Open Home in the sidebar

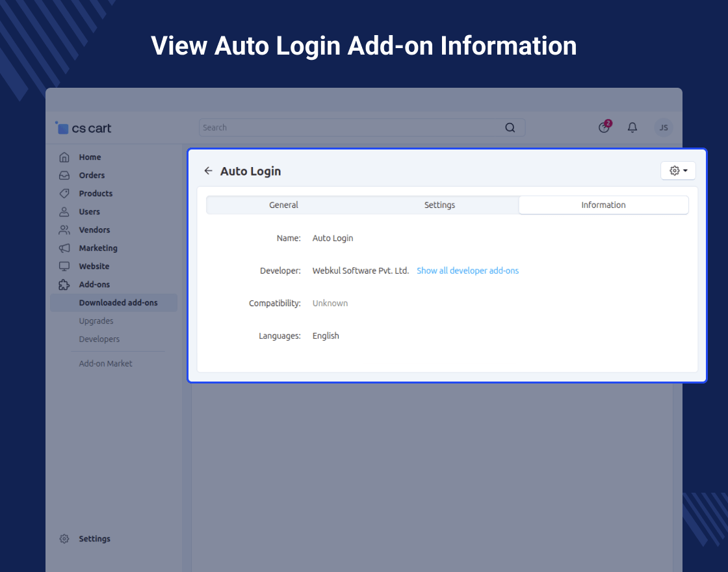click(x=90, y=157)
